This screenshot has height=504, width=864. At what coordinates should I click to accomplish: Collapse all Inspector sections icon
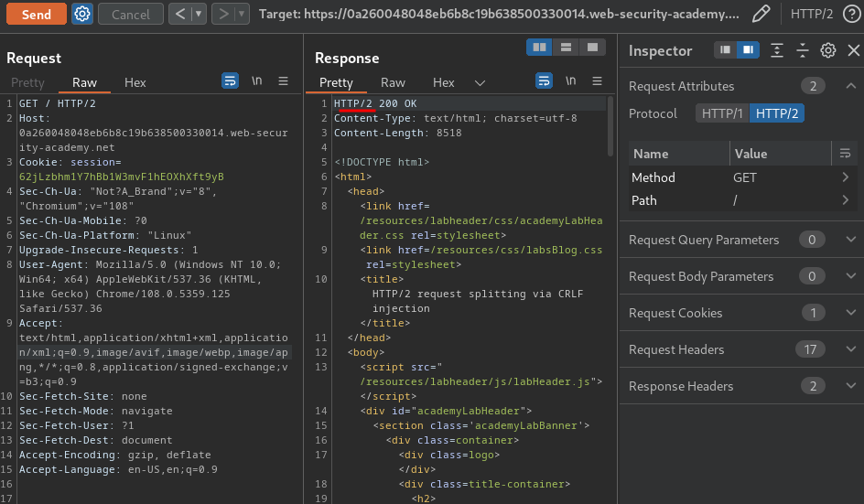pyautogui.click(x=803, y=50)
